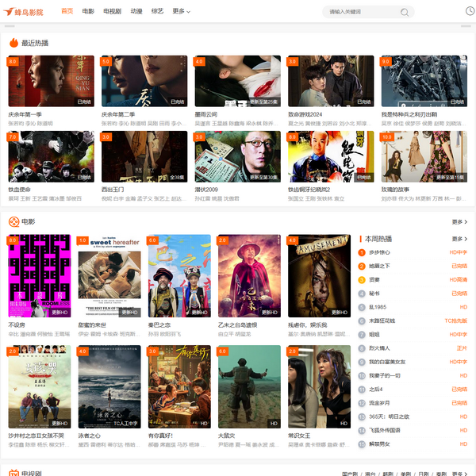This screenshot has width=476, height=476.
Task: Switch to the 电视剧 navigation tab
Action: tap(113, 11)
